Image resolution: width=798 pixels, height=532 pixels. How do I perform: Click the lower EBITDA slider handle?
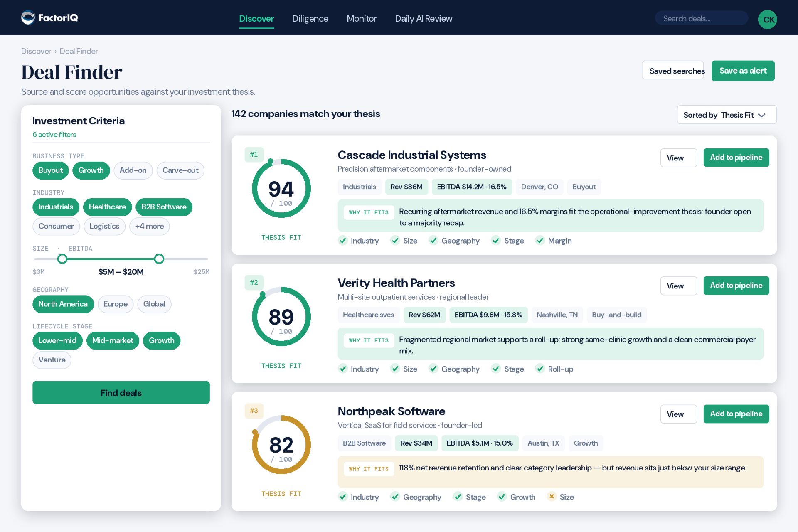tap(62, 259)
